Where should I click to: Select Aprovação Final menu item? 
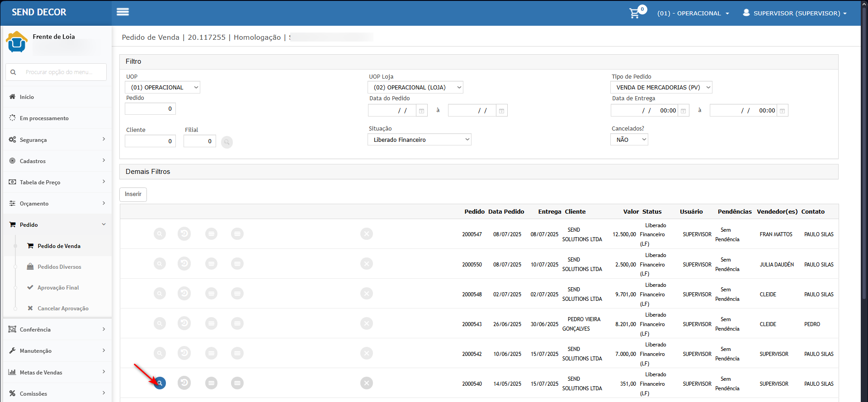[x=58, y=288]
